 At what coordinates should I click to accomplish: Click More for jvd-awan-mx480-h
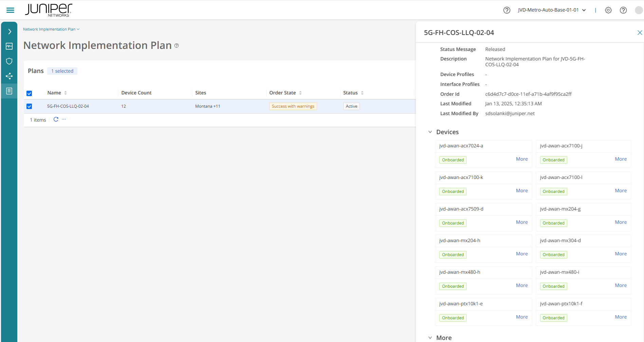tap(522, 285)
